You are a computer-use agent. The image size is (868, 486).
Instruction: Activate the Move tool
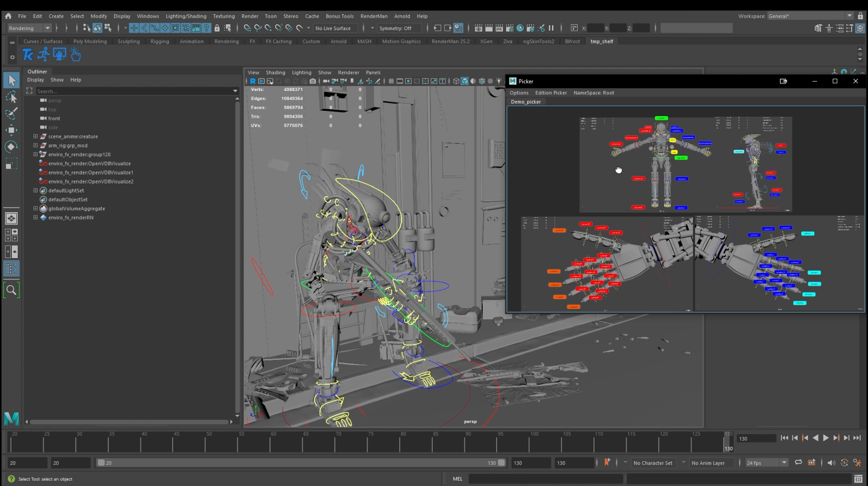[x=11, y=130]
